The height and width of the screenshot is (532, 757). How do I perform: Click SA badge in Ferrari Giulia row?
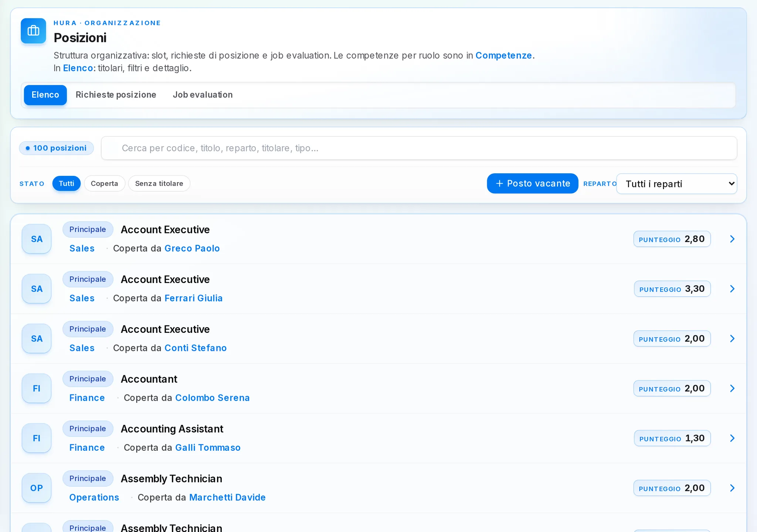pyautogui.click(x=37, y=289)
